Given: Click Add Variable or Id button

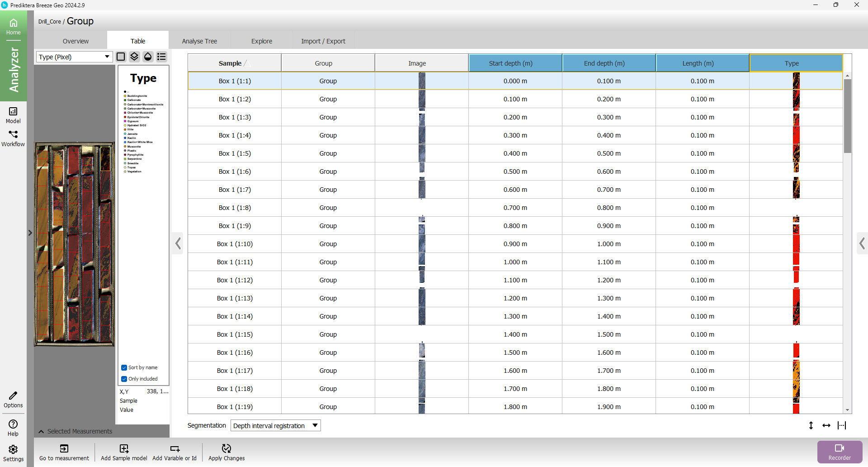Looking at the screenshot, I should 175,452.
